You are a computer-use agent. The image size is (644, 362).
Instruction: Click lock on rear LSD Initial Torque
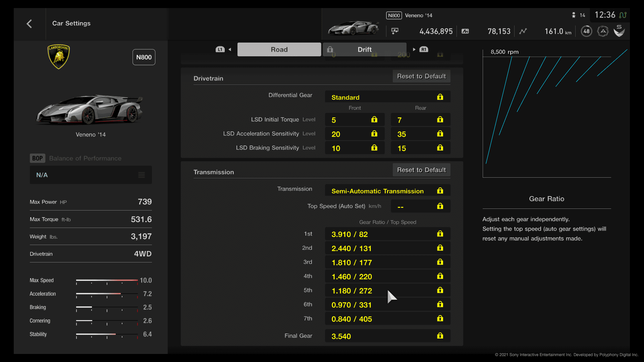point(440,119)
